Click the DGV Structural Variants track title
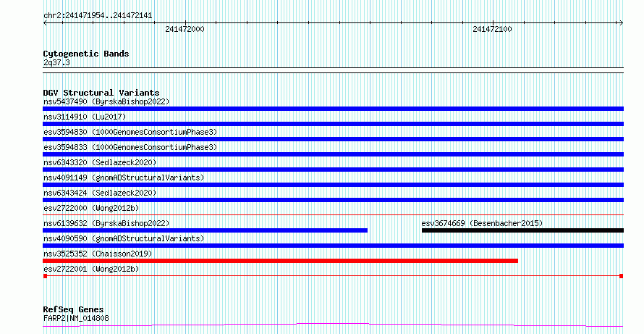The width and height of the screenshot is (644, 334). click(x=101, y=93)
